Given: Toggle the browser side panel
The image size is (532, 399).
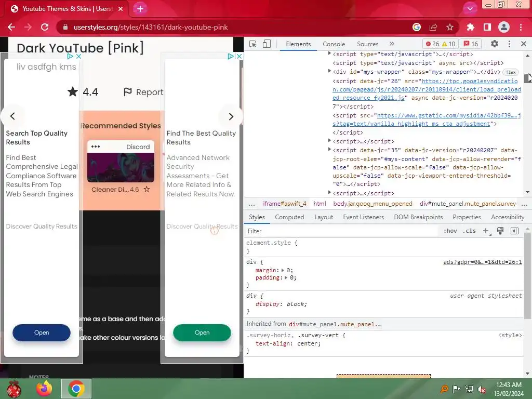Looking at the screenshot, I should pyautogui.click(x=487, y=27).
